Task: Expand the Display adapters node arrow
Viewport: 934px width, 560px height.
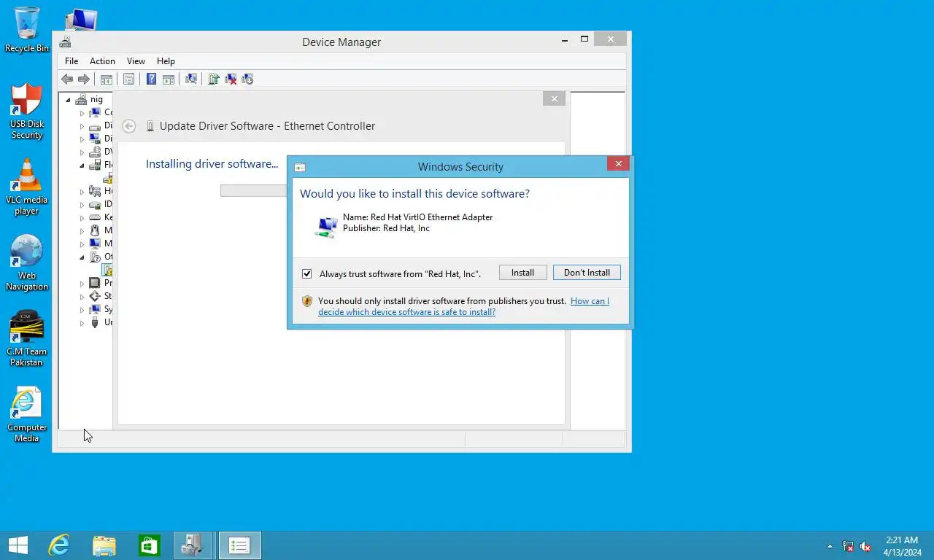Action: pyautogui.click(x=82, y=139)
